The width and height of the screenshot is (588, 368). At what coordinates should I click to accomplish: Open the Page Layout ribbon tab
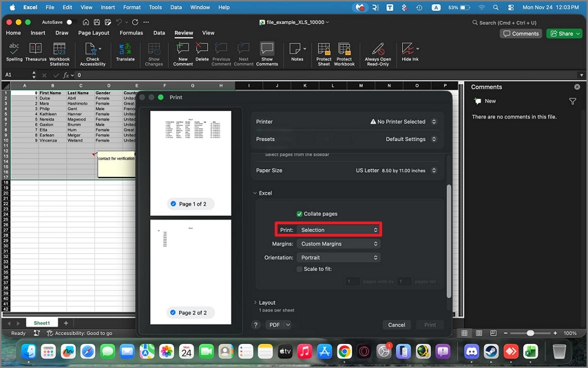click(94, 33)
